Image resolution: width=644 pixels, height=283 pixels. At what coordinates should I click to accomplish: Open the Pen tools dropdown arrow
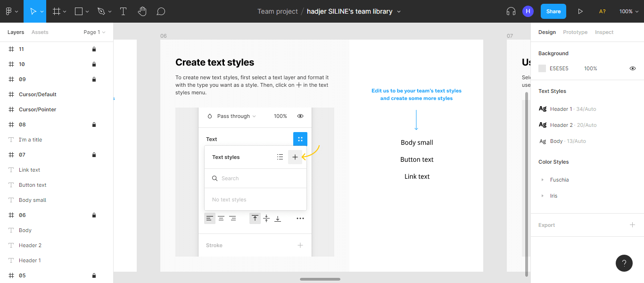point(110,11)
